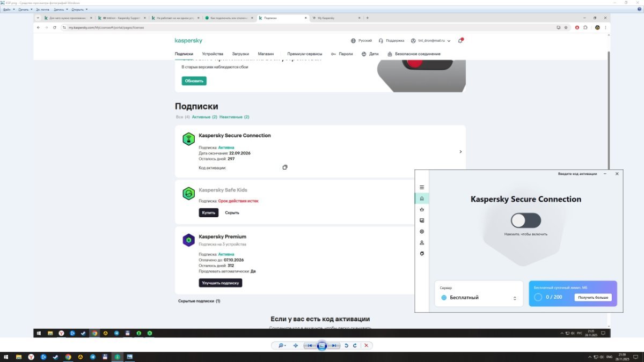
Task: Open the Загрузки navigation tab
Action: tap(240, 54)
